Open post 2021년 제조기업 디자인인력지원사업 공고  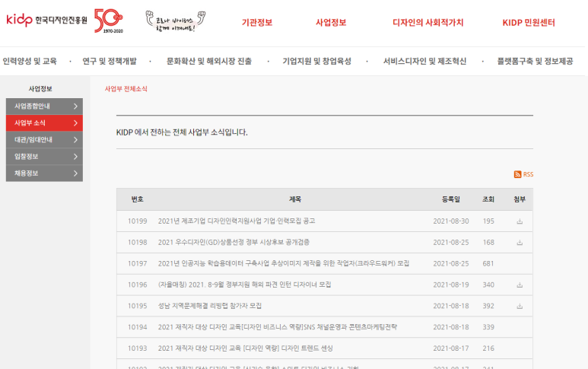point(237,221)
